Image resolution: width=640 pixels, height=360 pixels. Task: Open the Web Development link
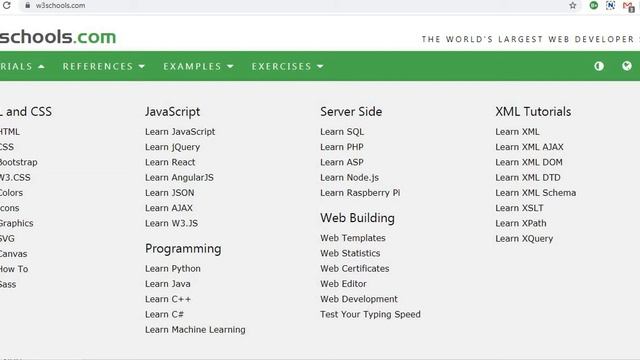pyautogui.click(x=359, y=299)
